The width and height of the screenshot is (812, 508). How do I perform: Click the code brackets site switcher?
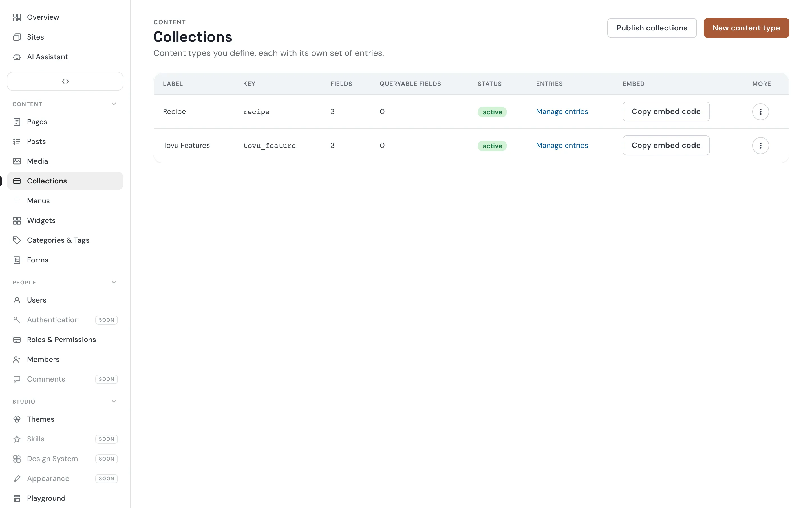click(x=65, y=81)
